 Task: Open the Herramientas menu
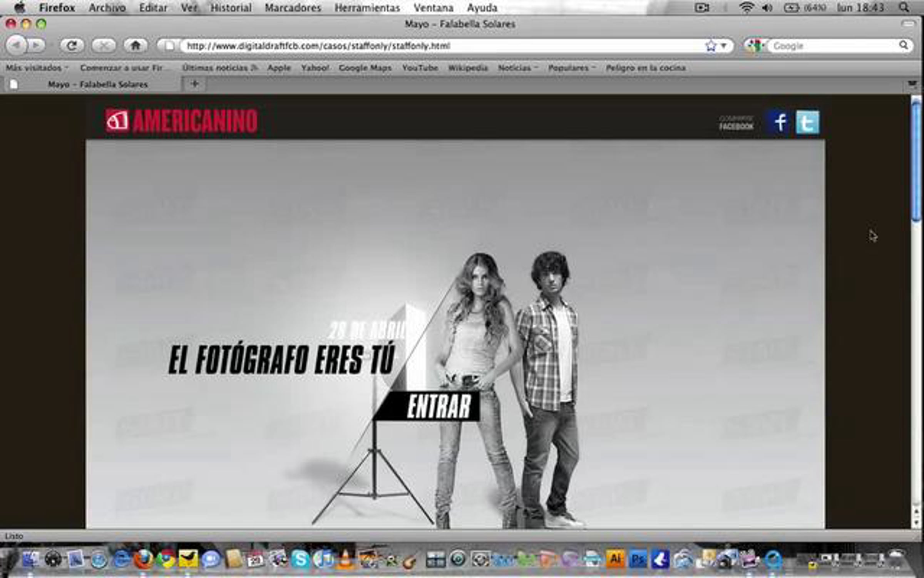(x=367, y=7)
